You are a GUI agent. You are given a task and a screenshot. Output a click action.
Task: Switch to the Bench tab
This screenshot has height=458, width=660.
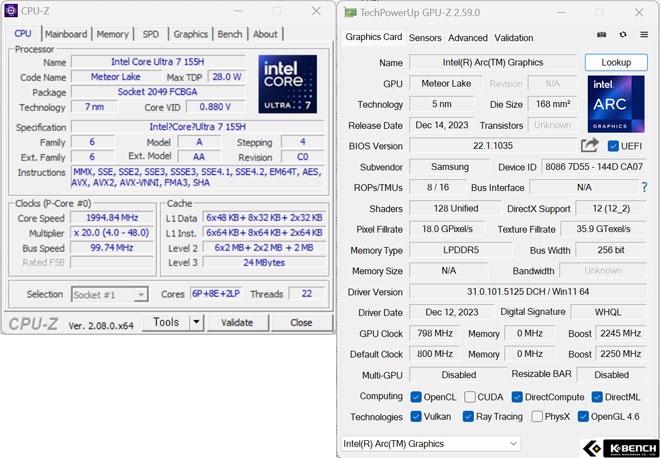click(x=230, y=34)
